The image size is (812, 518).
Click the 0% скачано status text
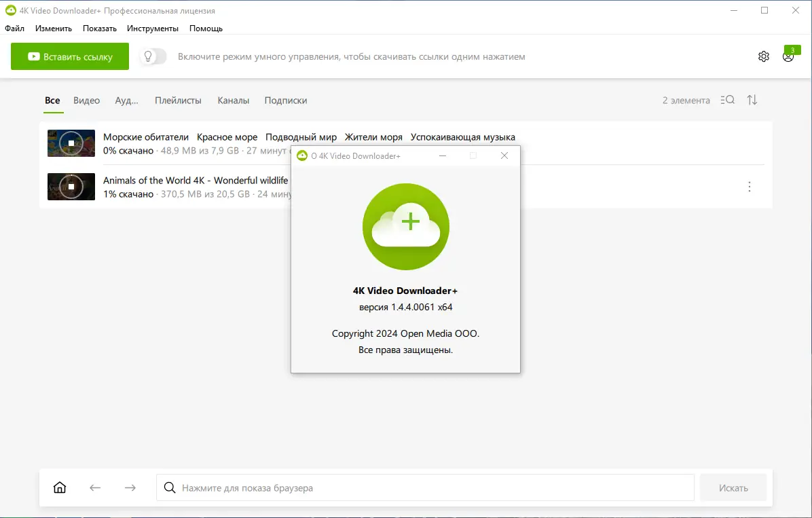pyautogui.click(x=128, y=151)
